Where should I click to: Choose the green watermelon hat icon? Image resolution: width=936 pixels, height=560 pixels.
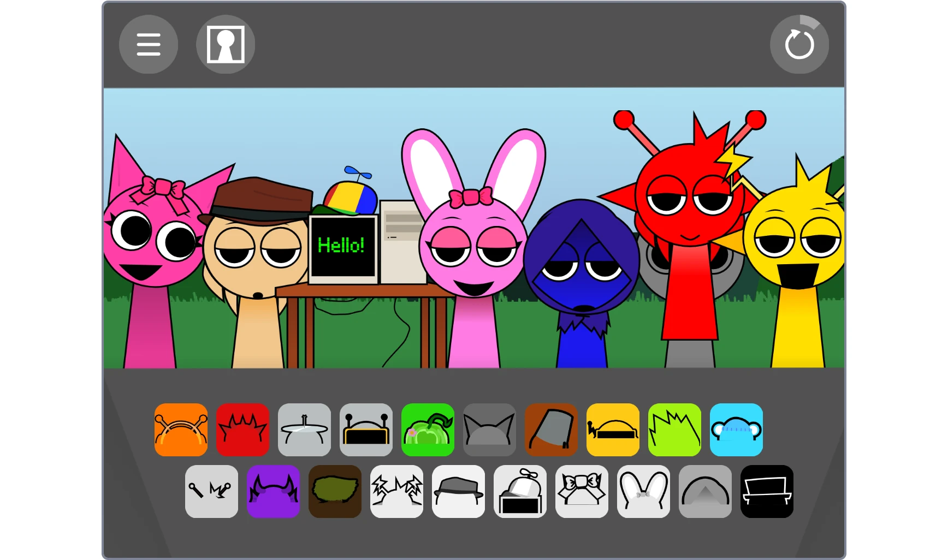click(x=428, y=430)
